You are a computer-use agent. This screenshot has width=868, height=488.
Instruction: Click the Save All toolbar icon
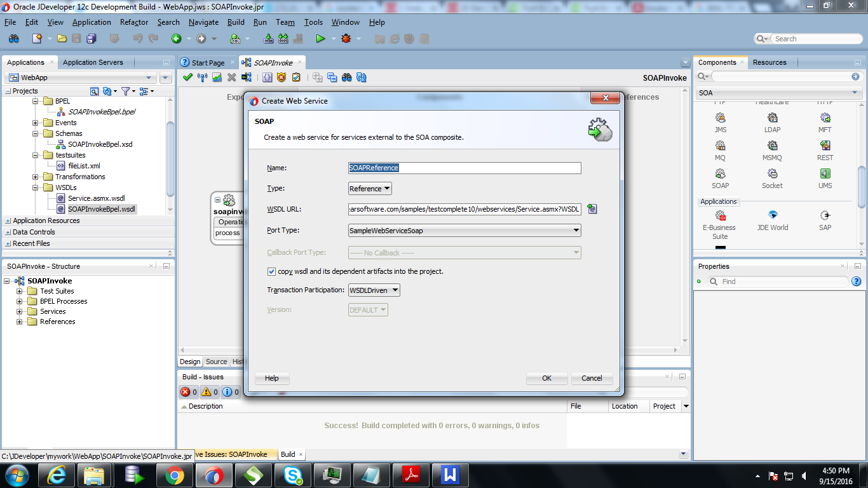[x=91, y=38]
